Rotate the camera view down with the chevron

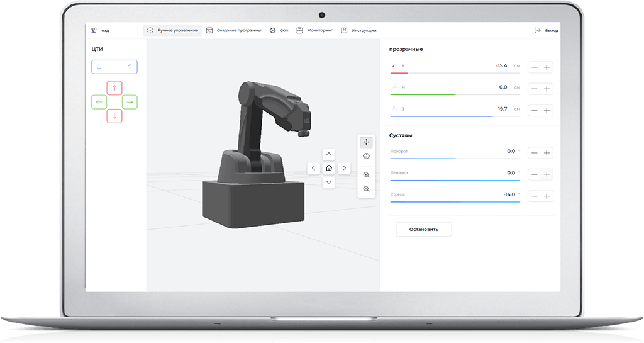click(329, 183)
